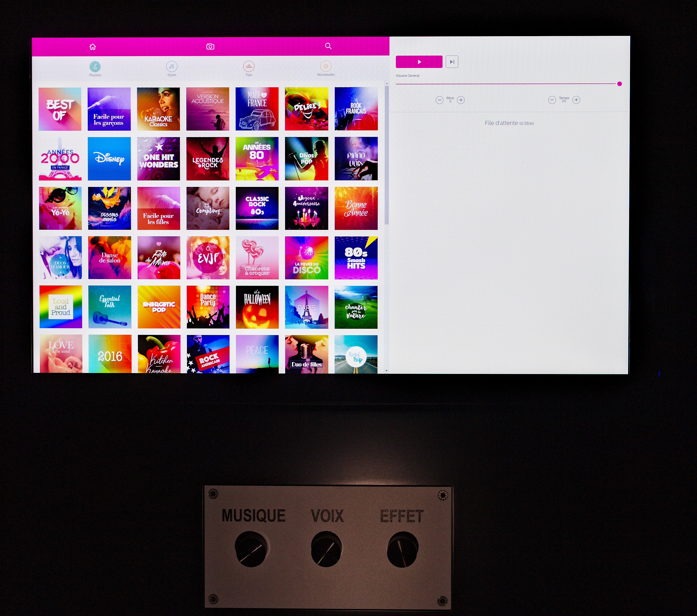The width and height of the screenshot is (697, 616).
Task: Select the Energetic Pop playlist
Action: [x=159, y=307]
